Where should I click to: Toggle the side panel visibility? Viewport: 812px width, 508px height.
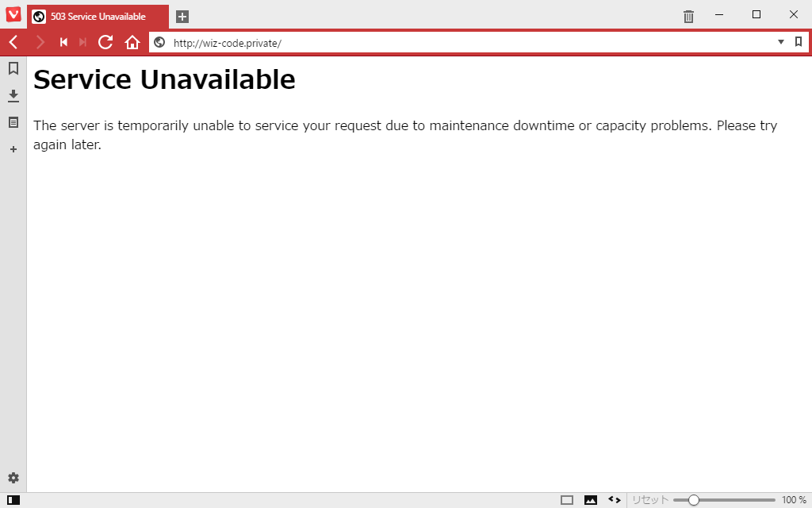[13, 500]
